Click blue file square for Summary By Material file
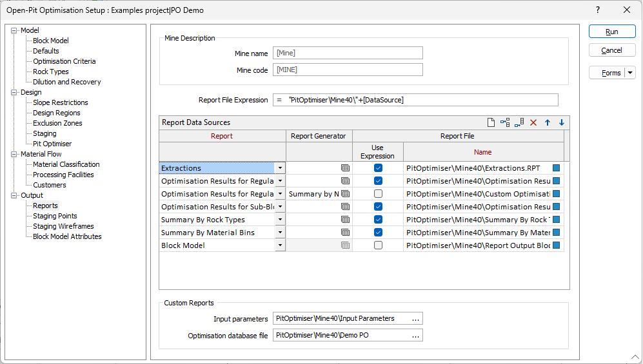This screenshot has width=643, height=364. (x=557, y=233)
